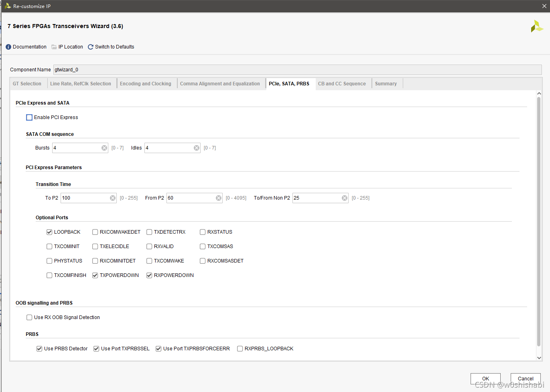
Task: Uncheck Use Port TXPRBSFORCEERR
Action: coord(158,349)
